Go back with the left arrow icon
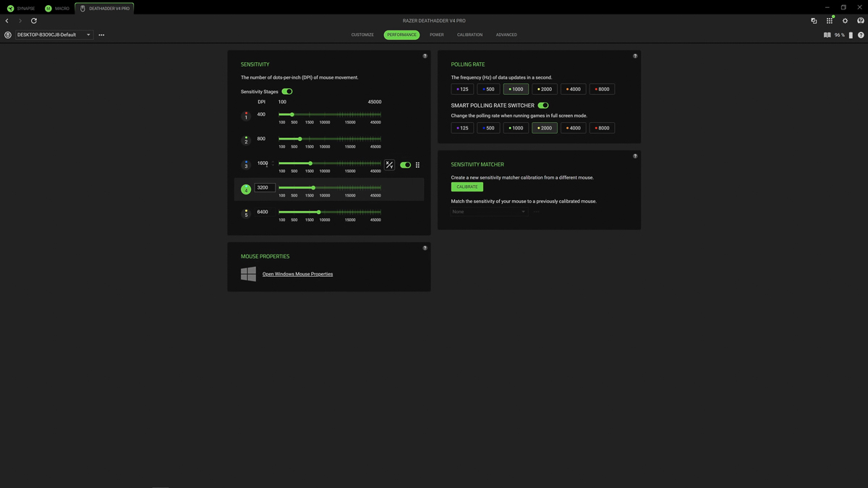Image resolution: width=868 pixels, height=488 pixels. (7, 21)
